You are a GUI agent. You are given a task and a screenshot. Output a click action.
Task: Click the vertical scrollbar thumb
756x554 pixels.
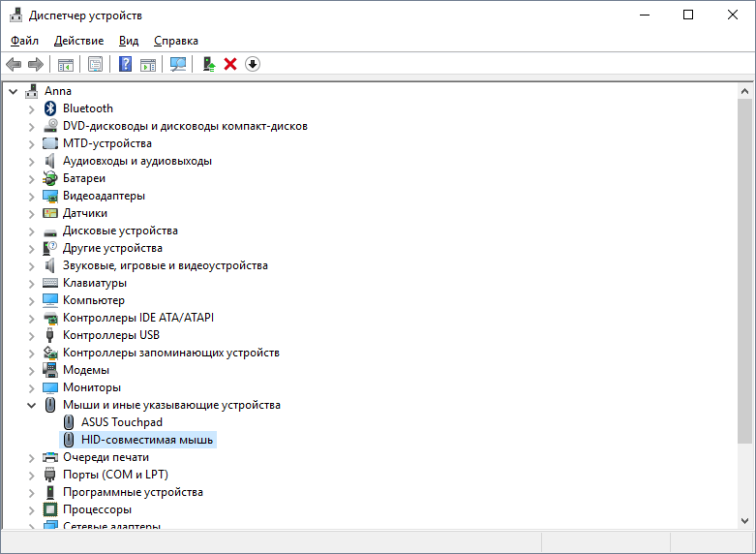click(744, 271)
